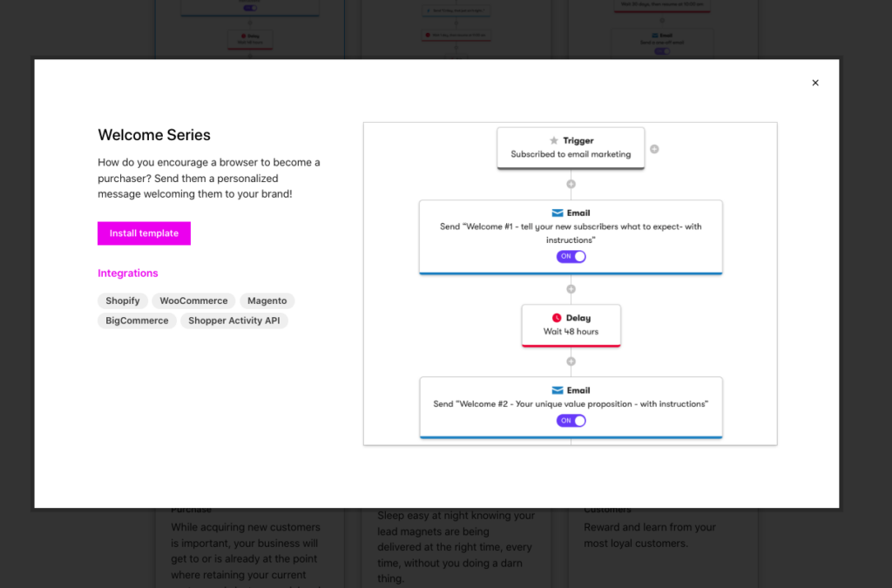Toggle off Welcome #1 email switch
The width and height of the screenshot is (892, 588).
tap(571, 256)
